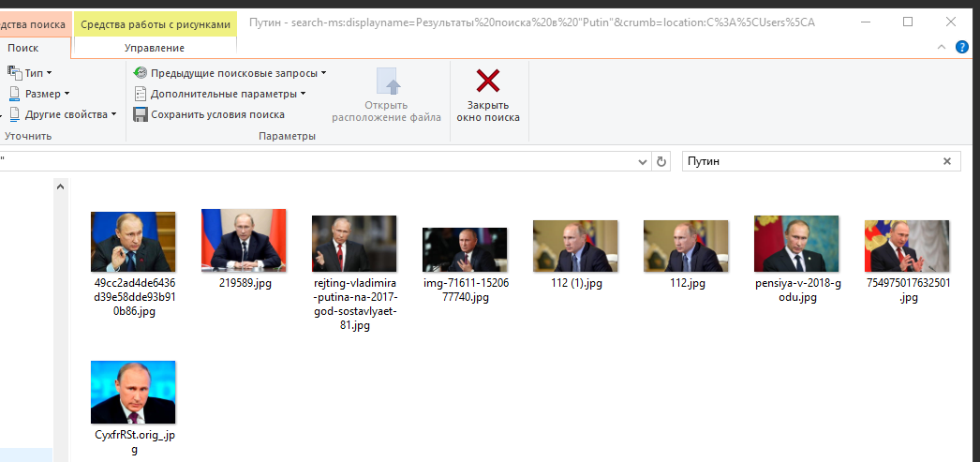This screenshot has height=462, width=980.
Task: Click the file name 219589.jpg
Action: [x=245, y=283]
